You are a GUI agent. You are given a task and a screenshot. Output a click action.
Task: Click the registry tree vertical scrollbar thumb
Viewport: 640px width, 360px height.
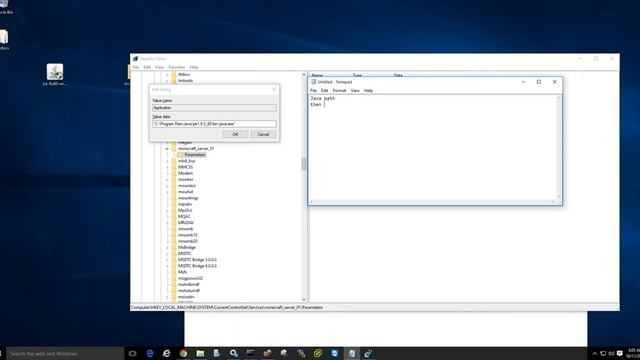coord(303,164)
